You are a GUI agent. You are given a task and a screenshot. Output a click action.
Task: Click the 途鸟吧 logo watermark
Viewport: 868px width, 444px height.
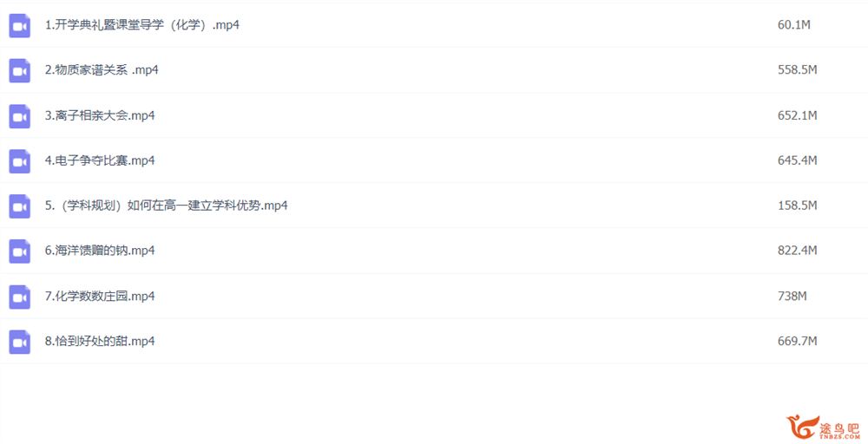tap(824, 428)
